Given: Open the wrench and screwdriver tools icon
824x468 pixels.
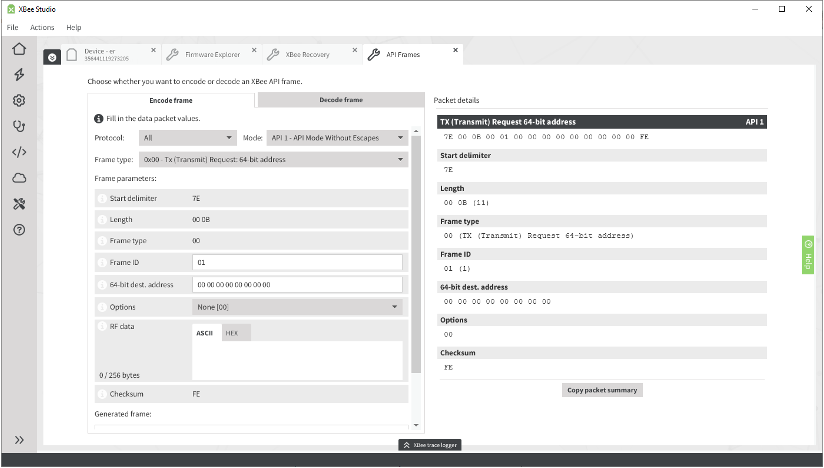Looking at the screenshot, I should (x=19, y=204).
